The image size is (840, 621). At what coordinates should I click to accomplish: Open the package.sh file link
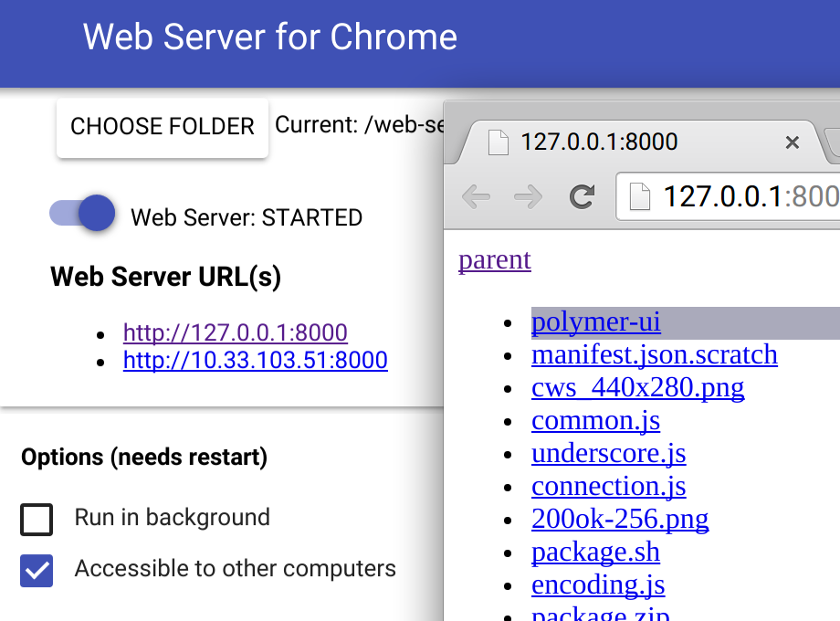pyautogui.click(x=595, y=553)
